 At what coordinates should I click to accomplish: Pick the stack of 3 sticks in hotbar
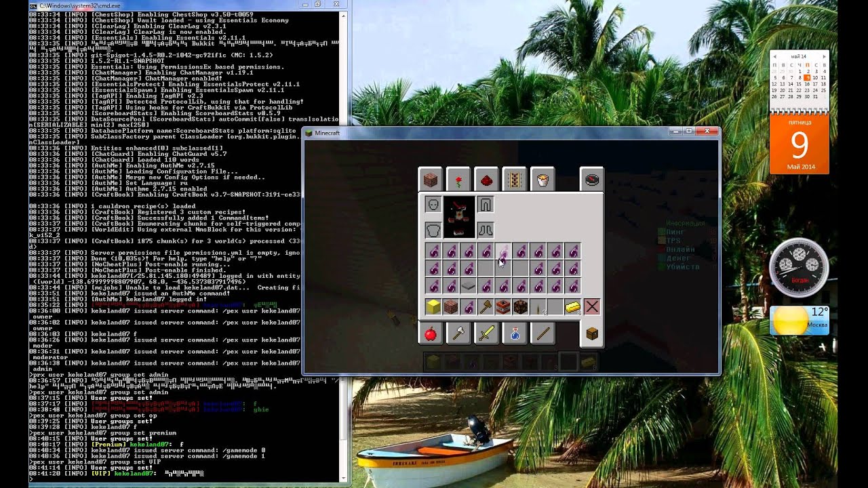click(538, 307)
